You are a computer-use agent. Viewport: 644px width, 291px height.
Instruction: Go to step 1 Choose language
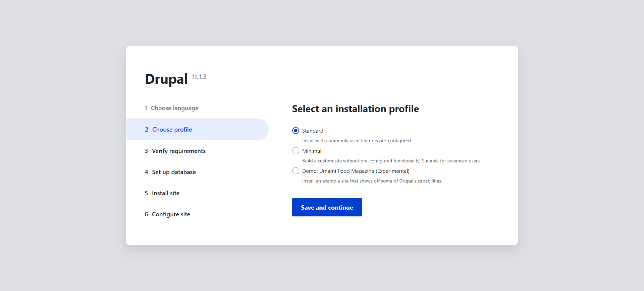click(x=171, y=108)
